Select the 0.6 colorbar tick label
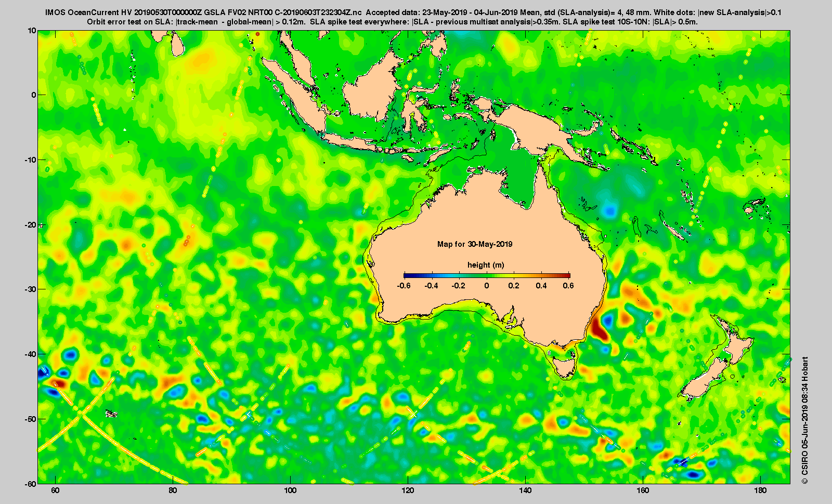Image resolution: width=832 pixels, height=504 pixels. coord(568,286)
